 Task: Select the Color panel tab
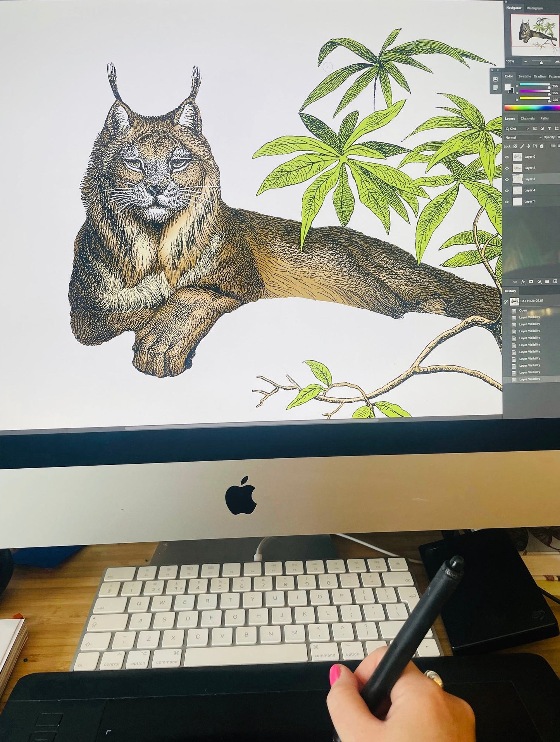point(509,76)
